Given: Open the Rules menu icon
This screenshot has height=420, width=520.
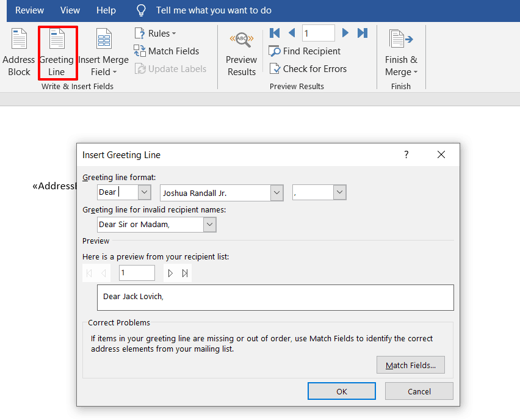Looking at the screenshot, I should [x=154, y=33].
